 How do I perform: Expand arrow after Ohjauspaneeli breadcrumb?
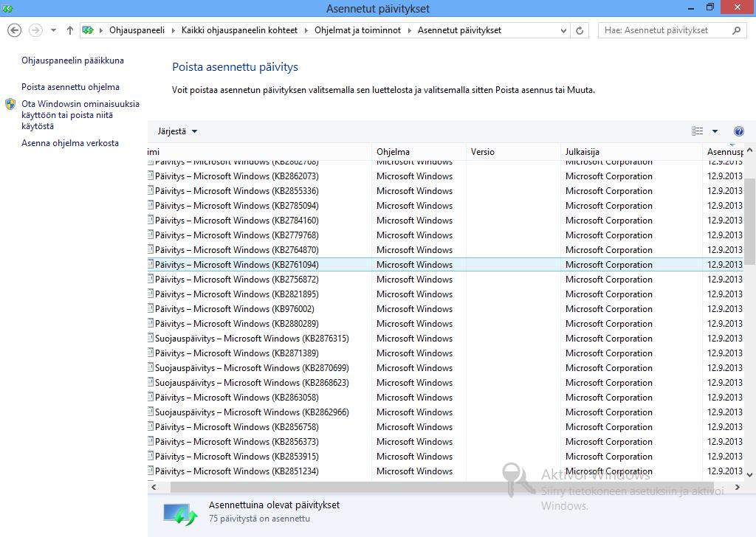[x=173, y=30]
